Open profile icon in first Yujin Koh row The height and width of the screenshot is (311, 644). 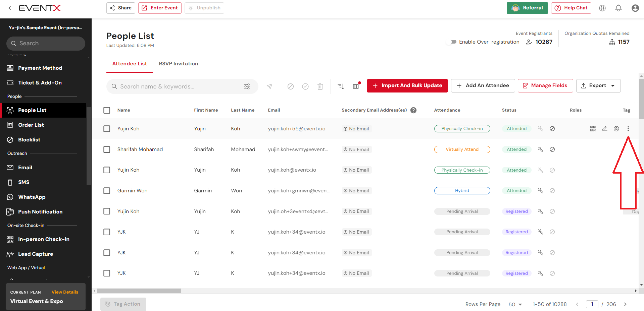pos(616,129)
